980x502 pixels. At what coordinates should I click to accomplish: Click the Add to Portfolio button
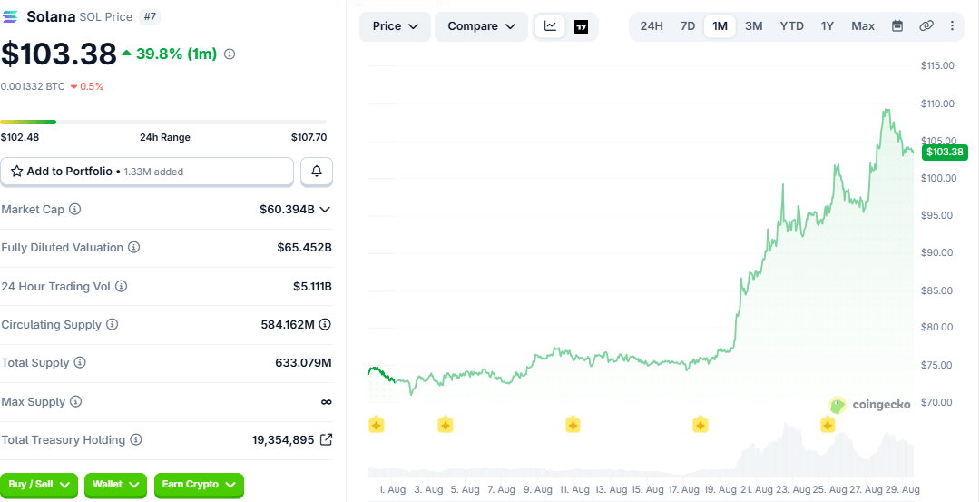pos(147,172)
